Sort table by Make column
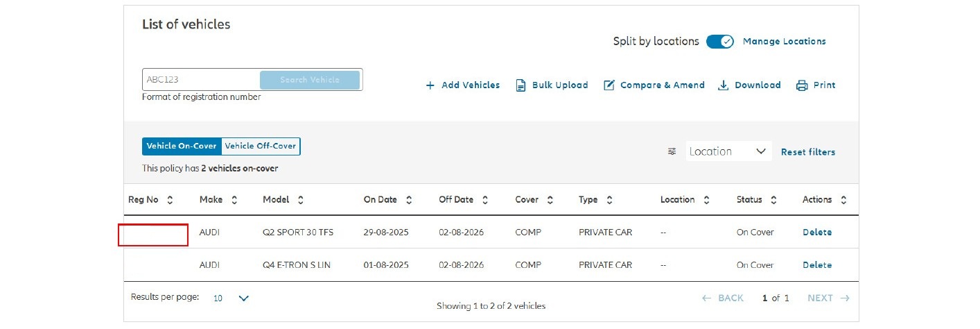Screen dimensions: 980x329 (x=234, y=200)
